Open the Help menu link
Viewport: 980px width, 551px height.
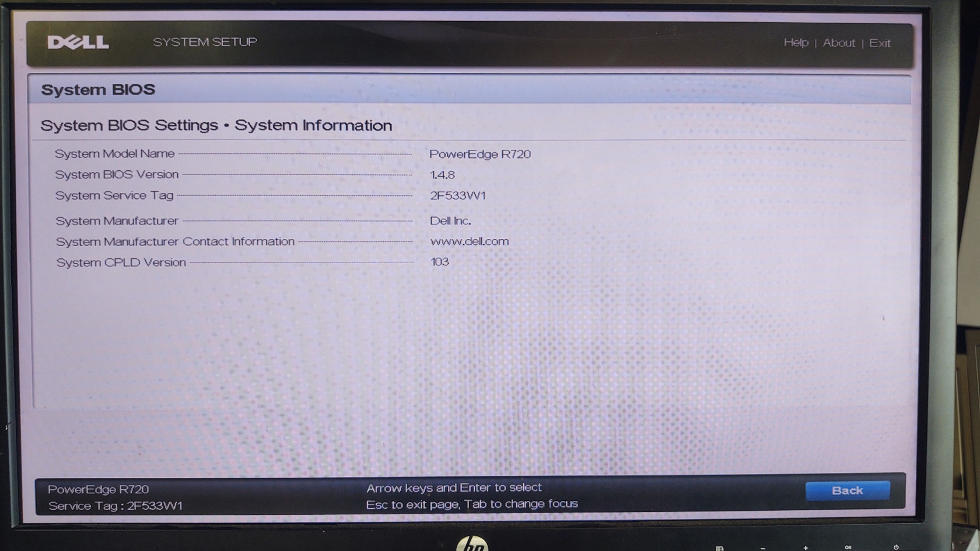coord(796,43)
